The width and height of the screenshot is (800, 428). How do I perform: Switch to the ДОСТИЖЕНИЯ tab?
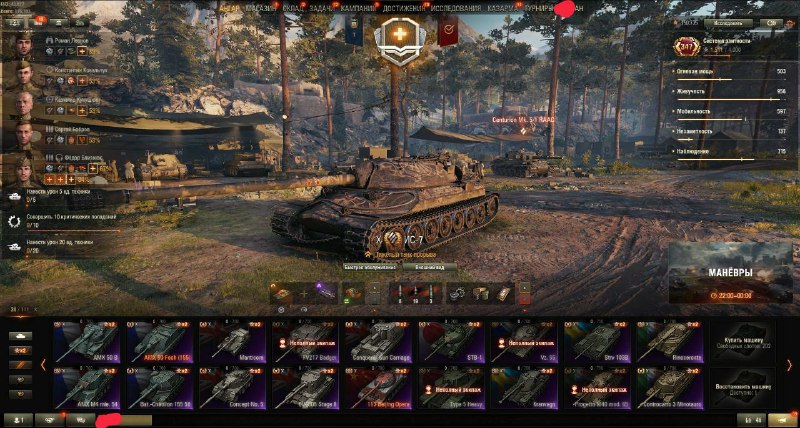[x=404, y=9]
